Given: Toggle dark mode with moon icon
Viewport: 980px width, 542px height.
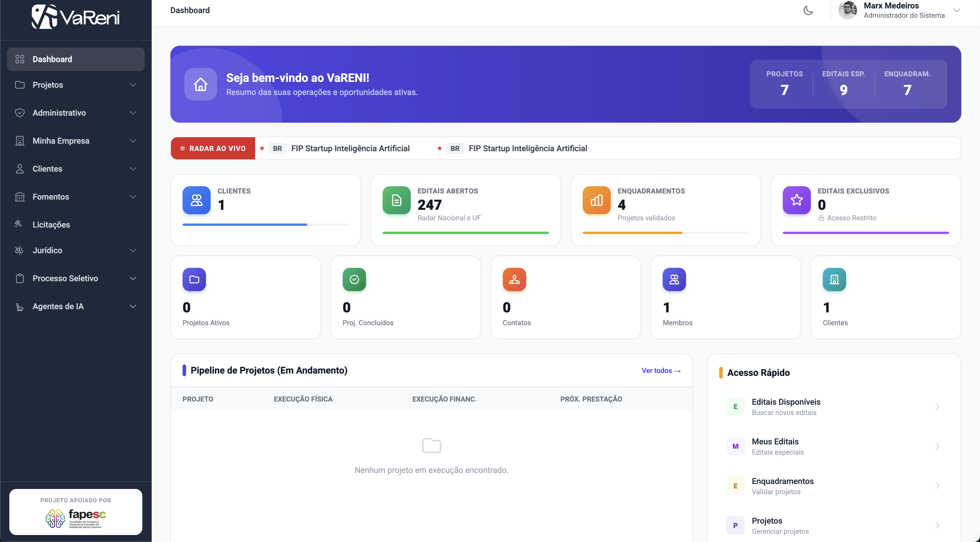Looking at the screenshot, I should (x=808, y=10).
